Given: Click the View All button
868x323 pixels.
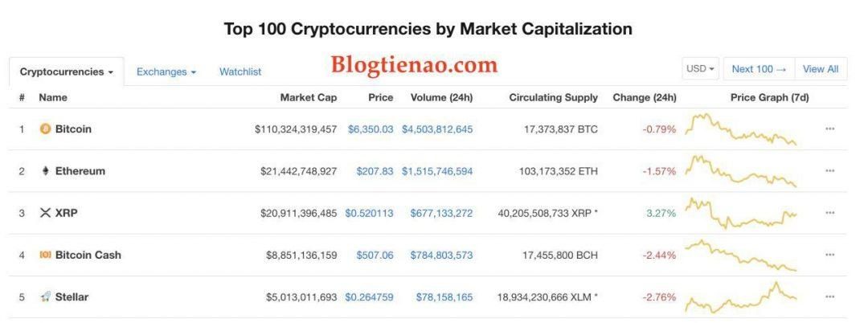Looking at the screenshot, I should (821, 69).
